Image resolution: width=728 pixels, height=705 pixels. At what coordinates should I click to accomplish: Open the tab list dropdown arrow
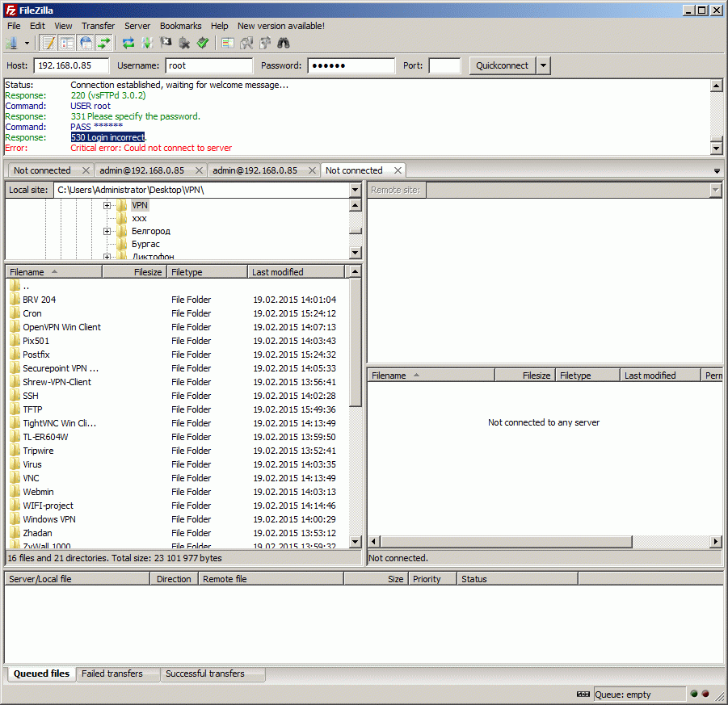coord(717,170)
